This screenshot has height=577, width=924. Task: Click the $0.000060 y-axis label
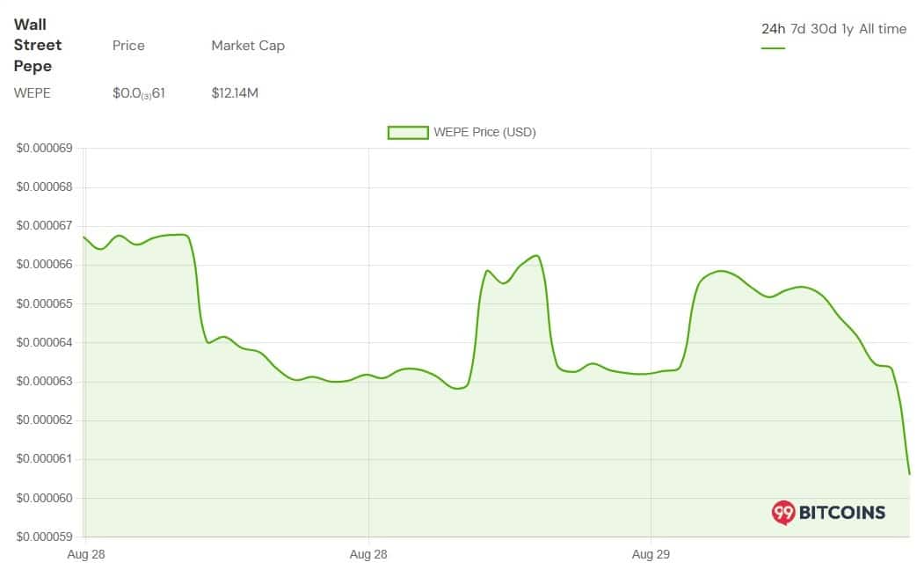(44, 498)
